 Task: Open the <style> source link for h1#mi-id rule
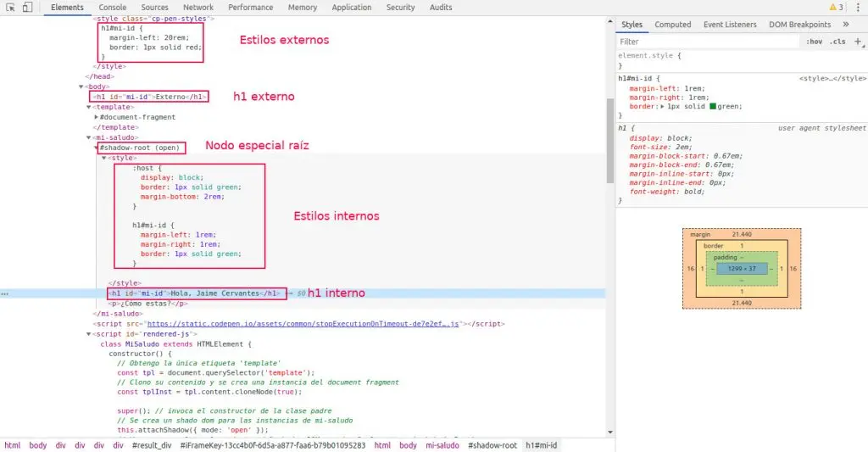click(x=832, y=79)
